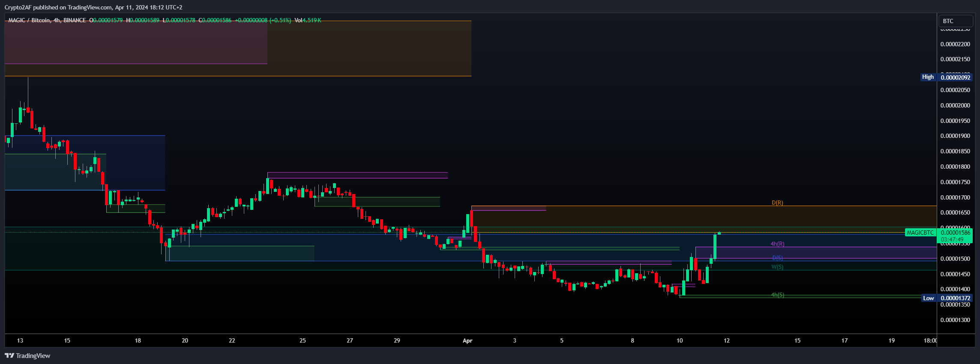Click date label 12 on time axis
The image size is (980, 364).
[727, 340]
